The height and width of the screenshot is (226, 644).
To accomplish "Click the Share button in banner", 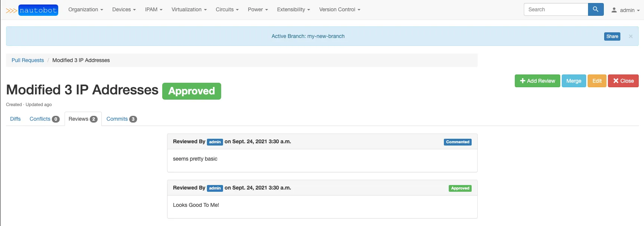I will (x=612, y=36).
